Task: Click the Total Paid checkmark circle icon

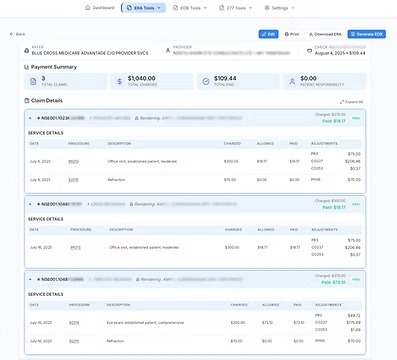Action: (x=206, y=81)
